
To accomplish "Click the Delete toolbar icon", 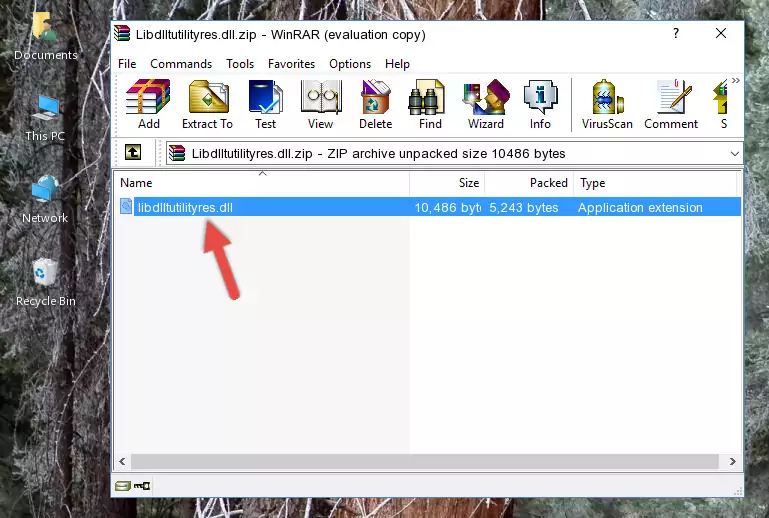I will pyautogui.click(x=376, y=104).
